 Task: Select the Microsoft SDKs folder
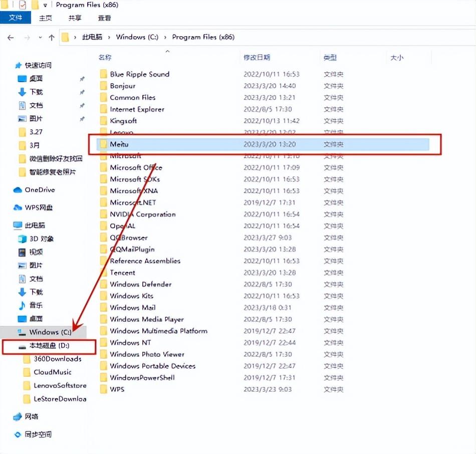[135, 179]
